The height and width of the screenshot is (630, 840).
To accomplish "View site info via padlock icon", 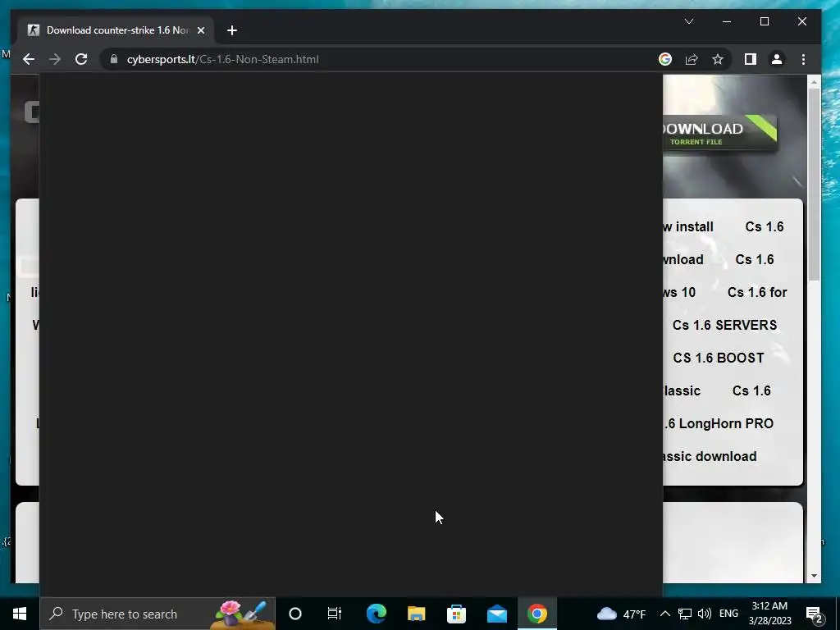I will pos(113,59).
